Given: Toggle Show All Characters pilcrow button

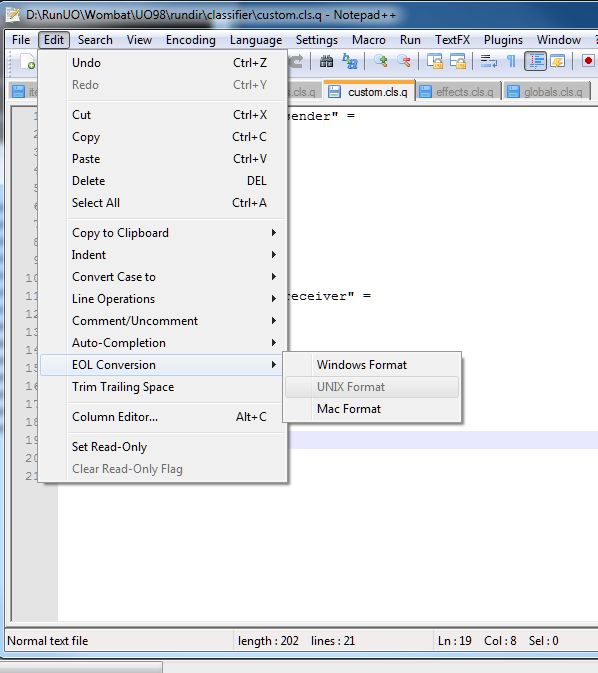Looking at the screenshot, I should tap(511, 62).
